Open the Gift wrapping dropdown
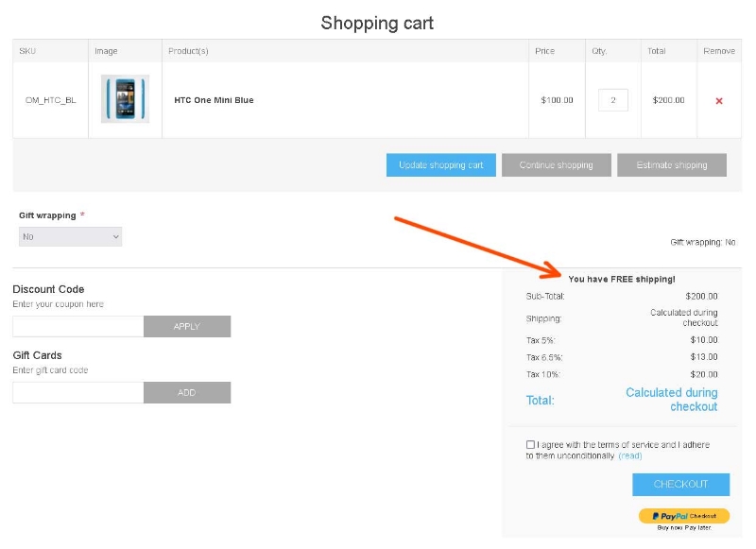756x549 pixels. pos(70,236)
